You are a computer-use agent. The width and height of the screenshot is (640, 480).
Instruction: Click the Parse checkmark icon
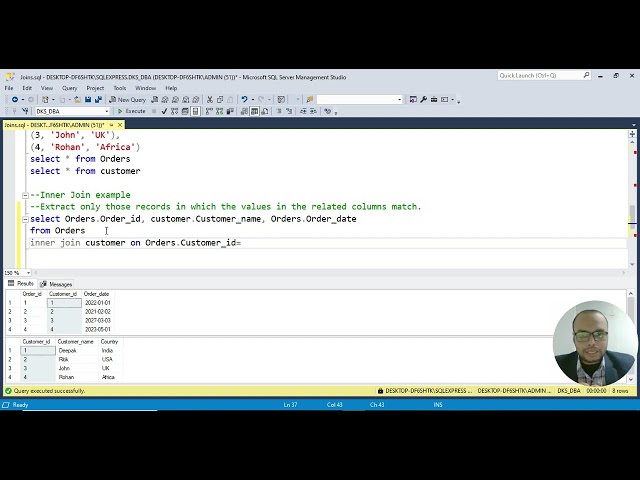click(164, 111)
